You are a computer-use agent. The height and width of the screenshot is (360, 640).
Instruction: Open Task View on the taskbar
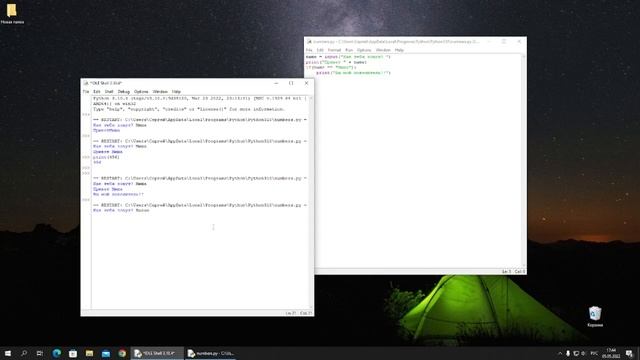[x=40, y=353]
